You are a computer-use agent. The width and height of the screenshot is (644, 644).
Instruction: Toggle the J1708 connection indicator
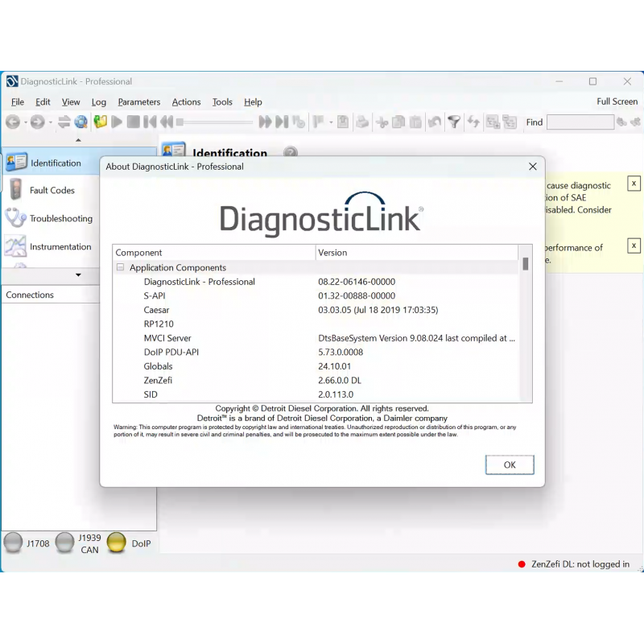[14, 542]
